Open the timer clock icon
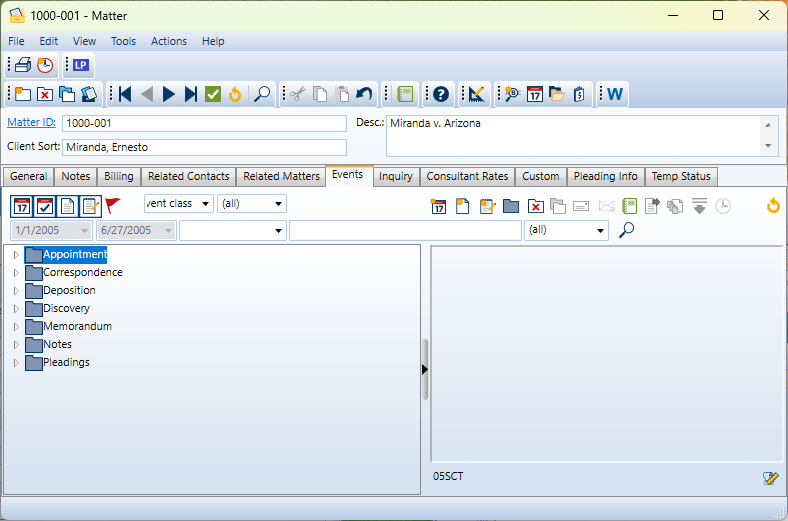Image resolution: width=788 pixels, height=521 pixels. coord(45,66)
